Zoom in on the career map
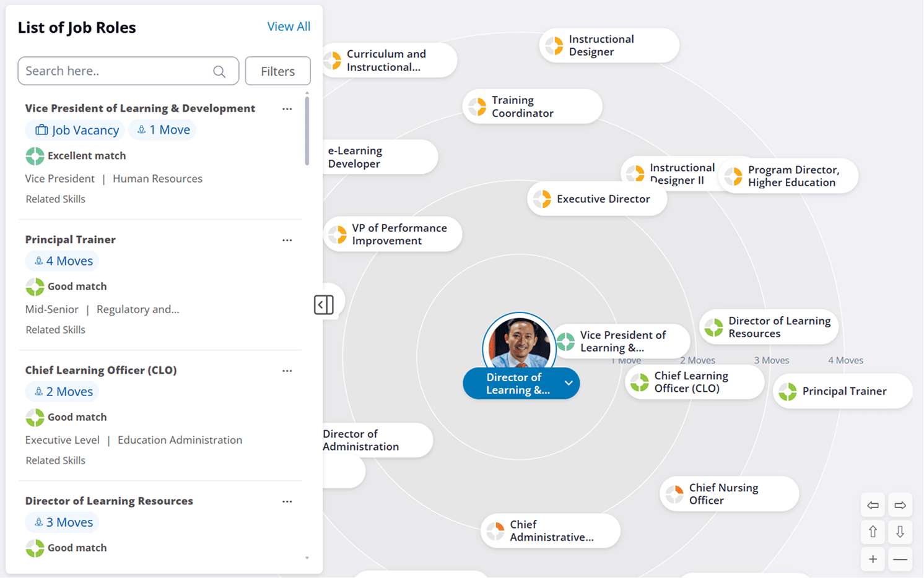 873,558
